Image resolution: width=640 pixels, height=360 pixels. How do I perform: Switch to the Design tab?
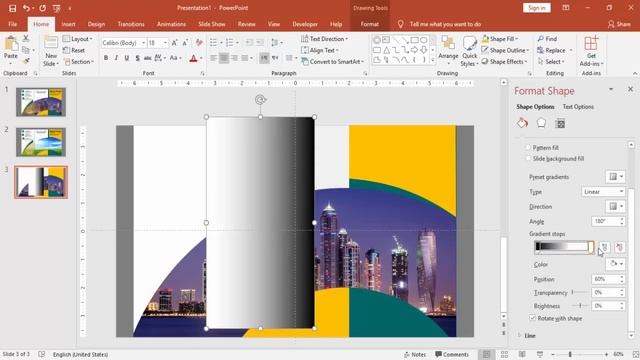coord(96,24)
